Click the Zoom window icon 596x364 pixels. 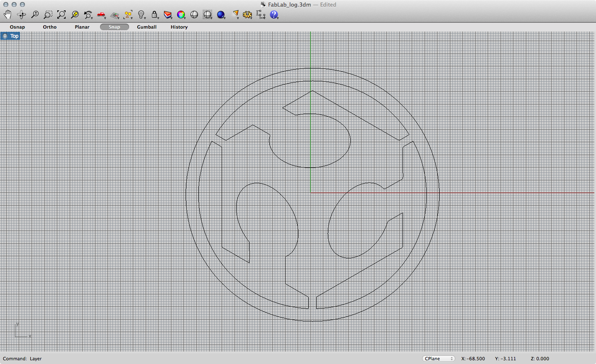tap(48, 15)
